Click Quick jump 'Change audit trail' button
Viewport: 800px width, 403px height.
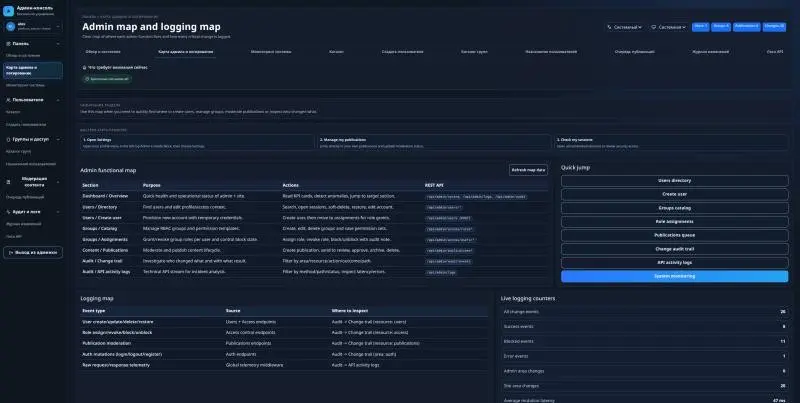pyautogui.click(x=674, y=249)
